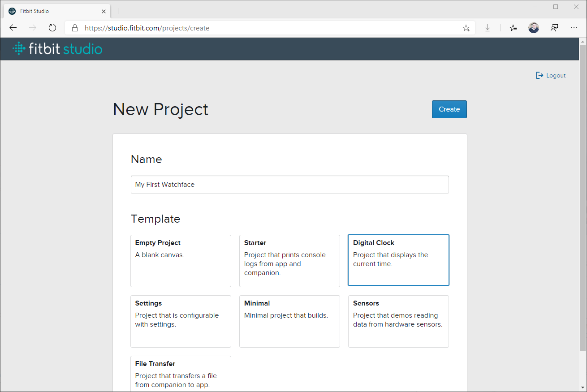The width and height of the screenshot is (587, 392).
Task: Choose the Empty Project template
Action: 181,261
